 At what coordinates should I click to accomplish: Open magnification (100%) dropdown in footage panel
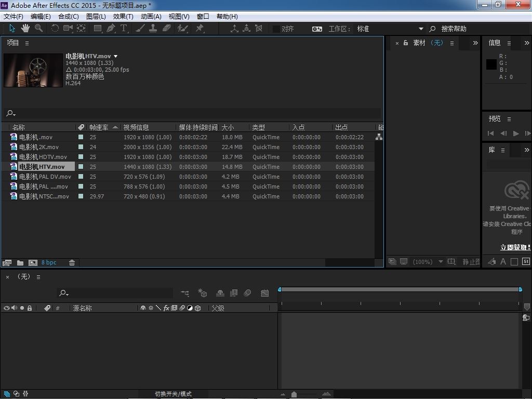point(427,262)
